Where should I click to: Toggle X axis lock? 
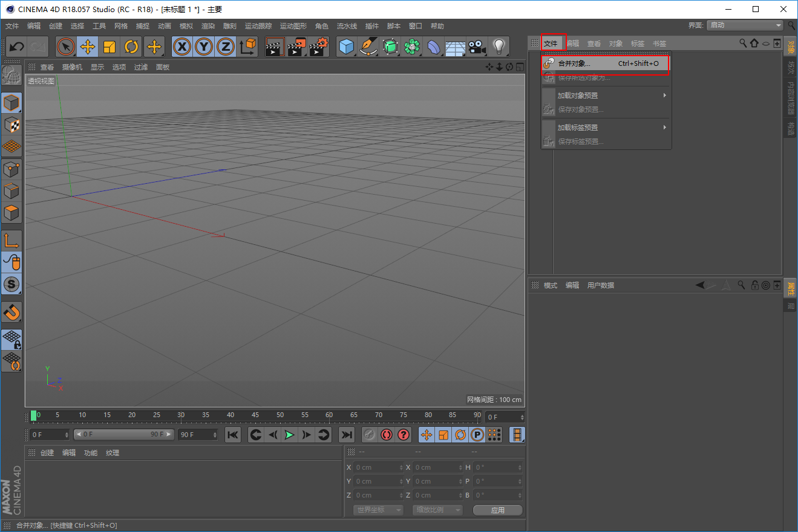(x=182, y=47)
